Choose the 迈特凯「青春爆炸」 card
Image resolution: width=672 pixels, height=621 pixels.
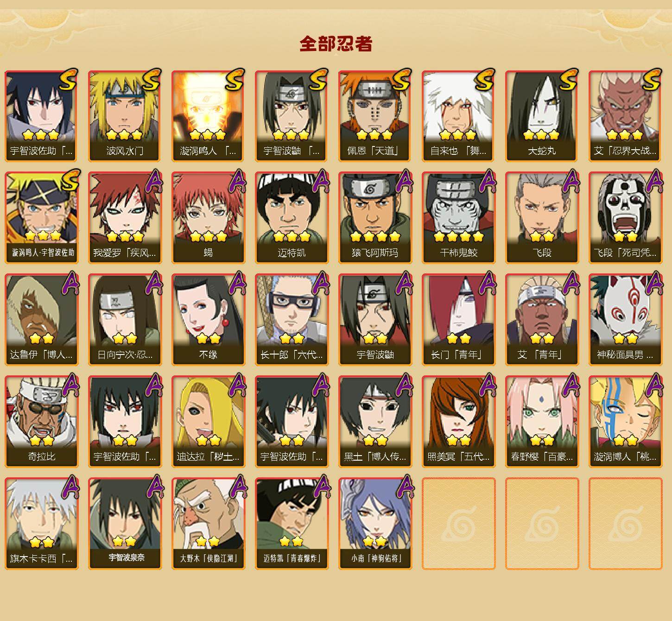point(292,524)
